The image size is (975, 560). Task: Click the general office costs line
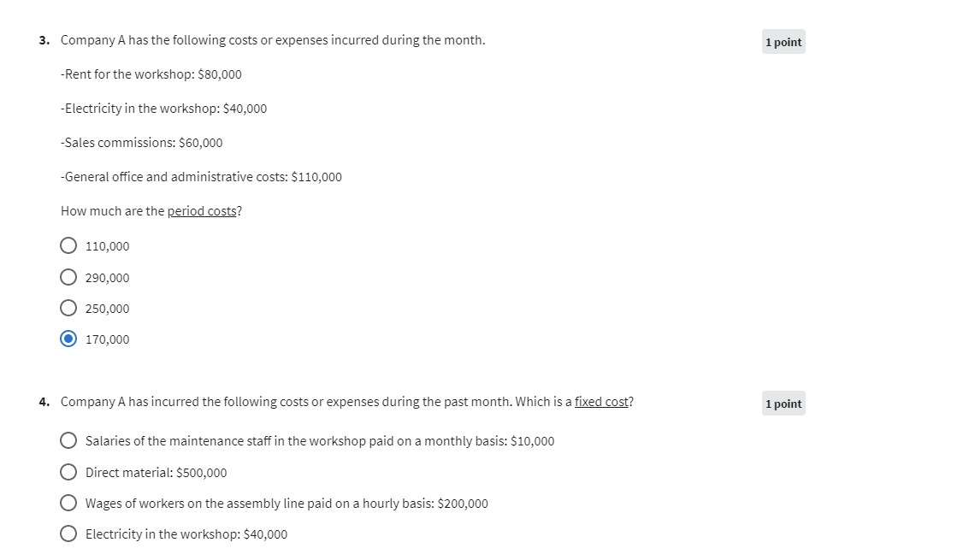(x=201, y=176)
